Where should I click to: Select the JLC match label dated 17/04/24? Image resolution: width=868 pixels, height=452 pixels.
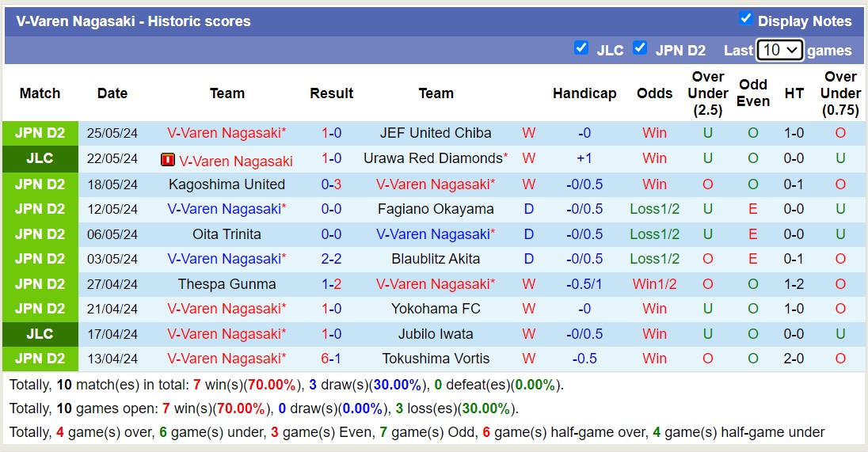(40, 334)
